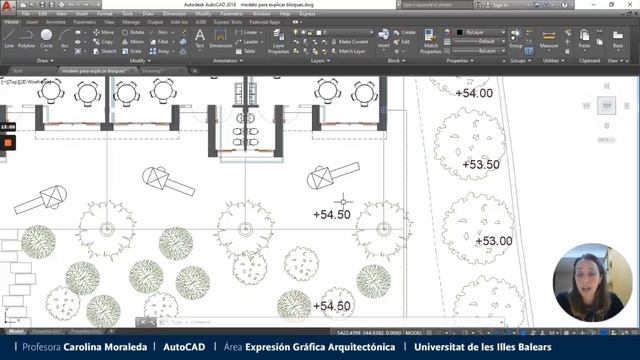This screenshot has height=360, width=640.
Task: Switch to the Insert ribbon tab
Action: click(x=32, y=22)
